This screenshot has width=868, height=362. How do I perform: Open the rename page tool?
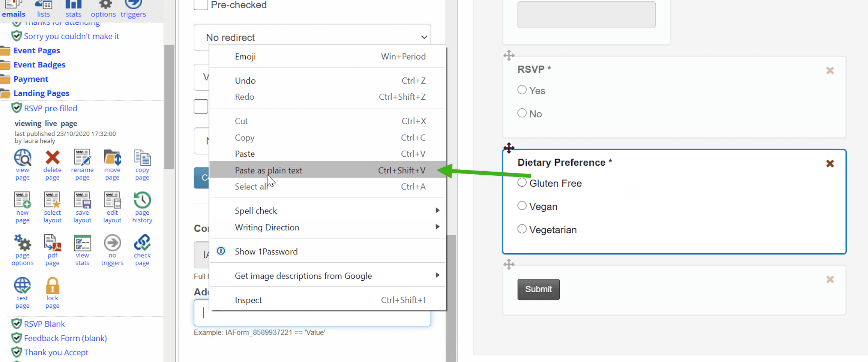82,157
